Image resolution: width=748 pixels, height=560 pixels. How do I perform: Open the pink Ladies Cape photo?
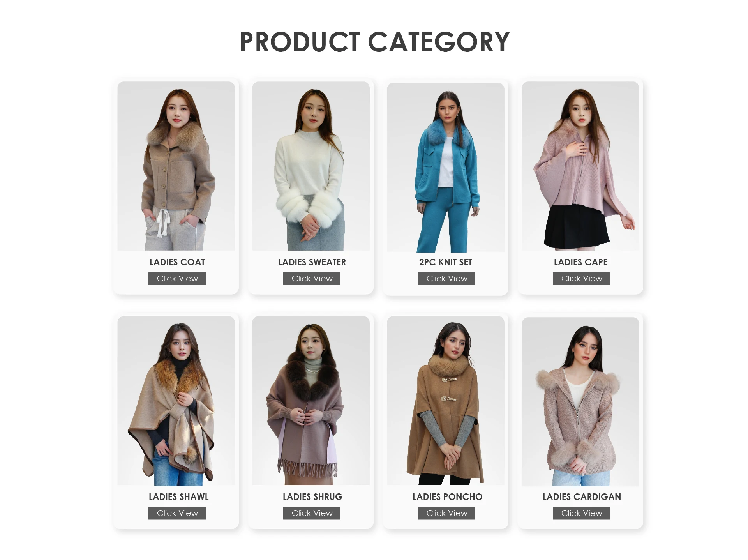(x=580, y=166)
